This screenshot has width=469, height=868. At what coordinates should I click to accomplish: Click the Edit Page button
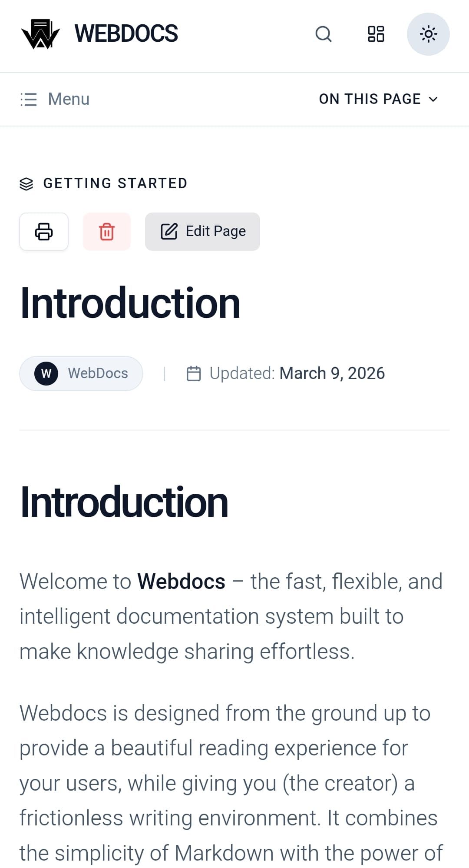[x=202, y=232]
